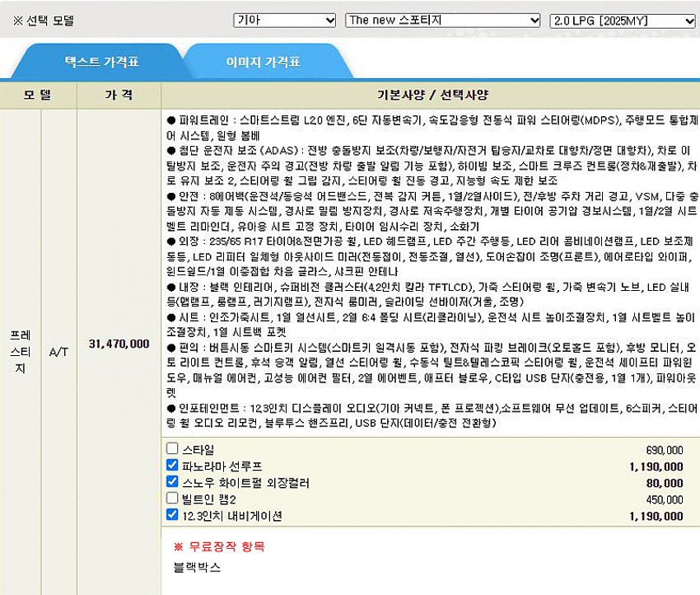Expand the The new 스포티지 model dropdown
Image resolution: width=700 pixels, height=595 pixels.
pyautogui.click(x=443, y=21)
